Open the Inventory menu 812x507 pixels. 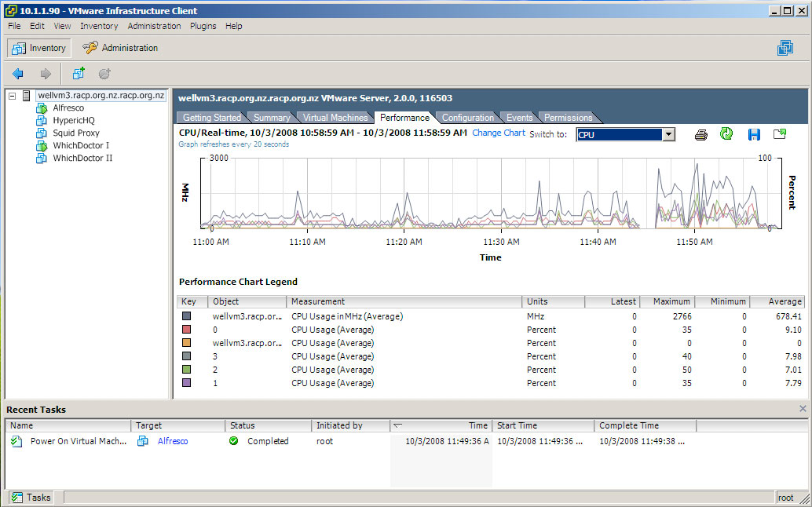tap(99, 26)
